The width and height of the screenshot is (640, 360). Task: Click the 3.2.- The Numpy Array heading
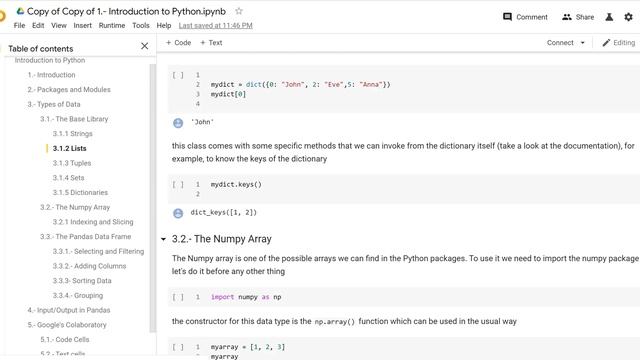(222, 239)
